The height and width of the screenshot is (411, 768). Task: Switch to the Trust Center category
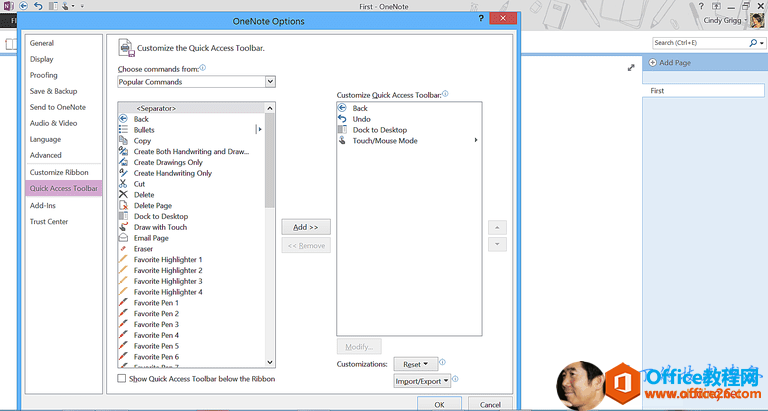click(49, 222)
